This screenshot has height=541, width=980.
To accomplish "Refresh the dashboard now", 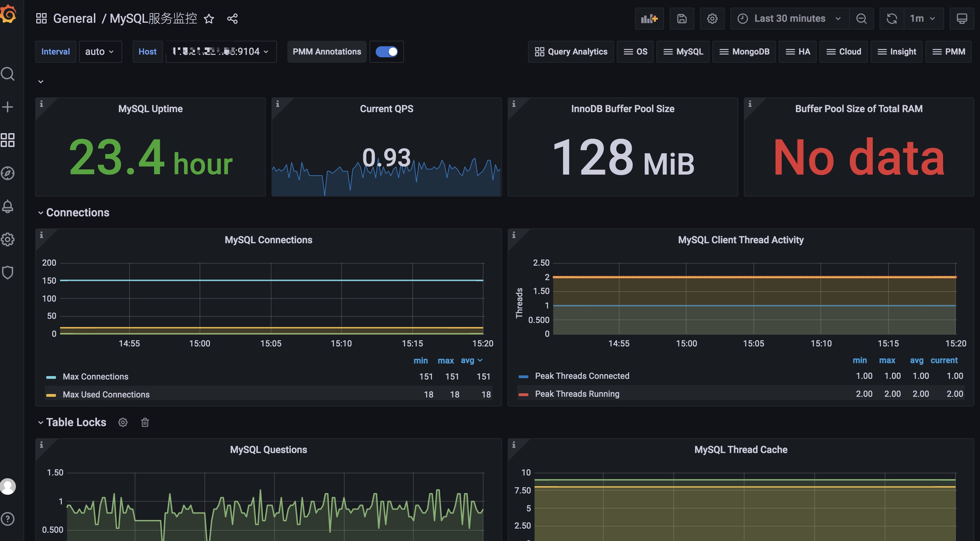I will pos(892,19).
